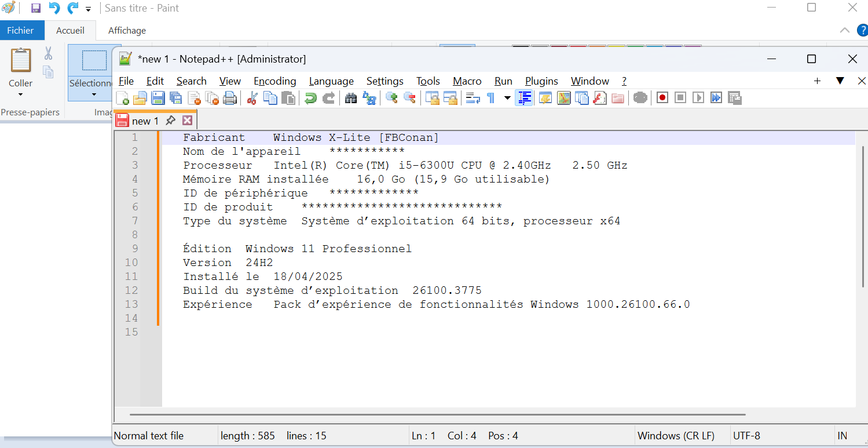Open the Notepad++ File menu
The image size is (868, 448).
click(126, 81)
